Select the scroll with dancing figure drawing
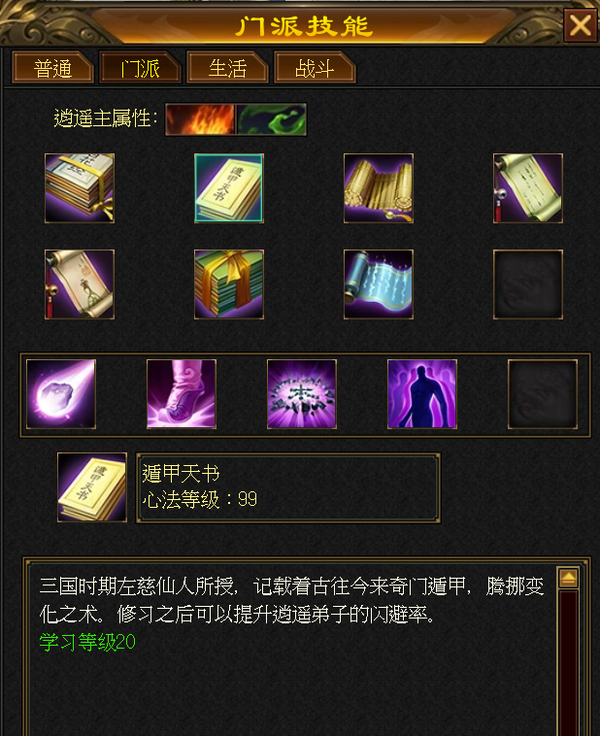Screen dimensions: 600x736 point(79,284)
